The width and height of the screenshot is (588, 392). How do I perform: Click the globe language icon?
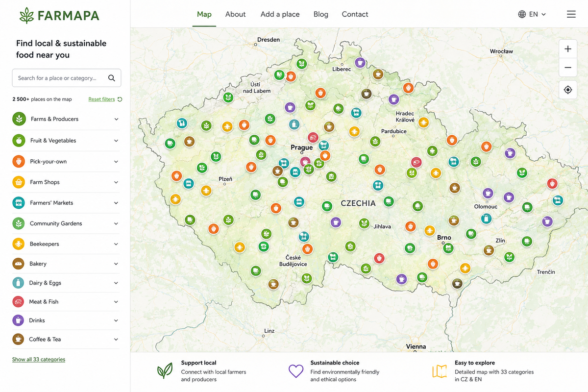522,14
